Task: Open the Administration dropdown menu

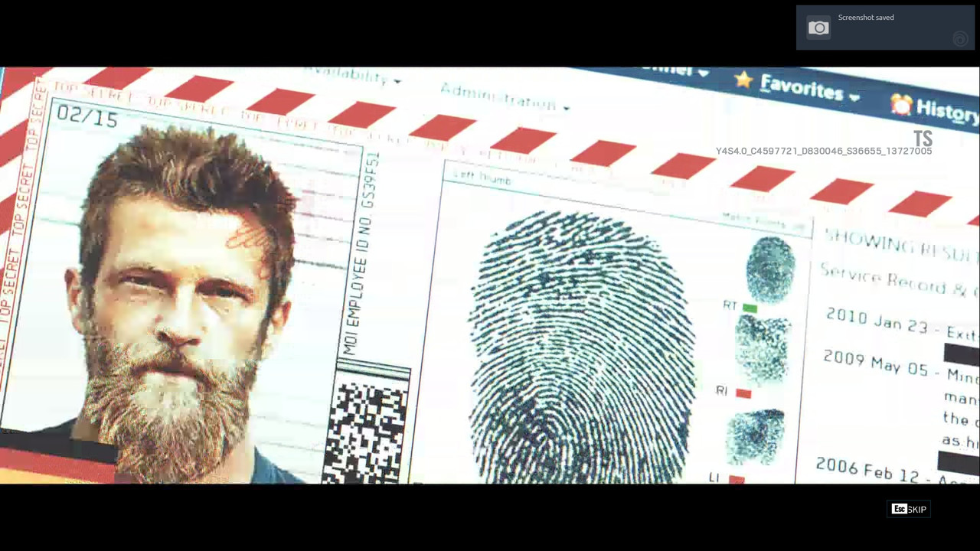Action: tap(505, 97)
